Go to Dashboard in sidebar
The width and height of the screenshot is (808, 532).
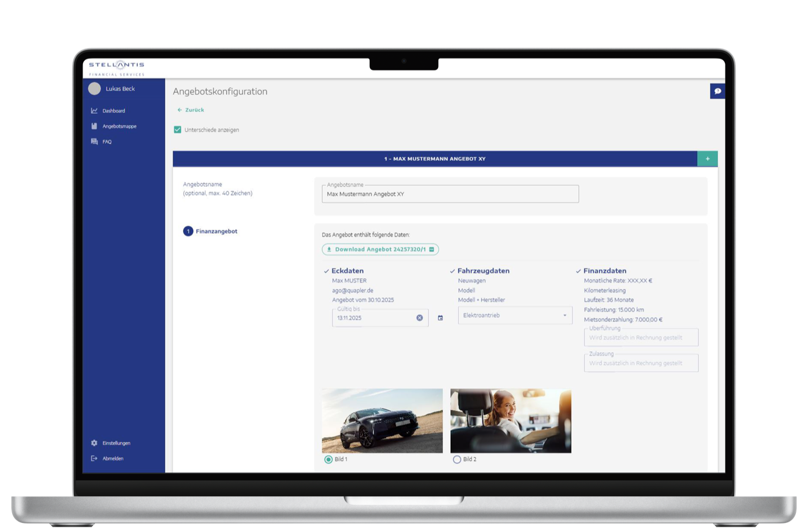coord(114,111)
